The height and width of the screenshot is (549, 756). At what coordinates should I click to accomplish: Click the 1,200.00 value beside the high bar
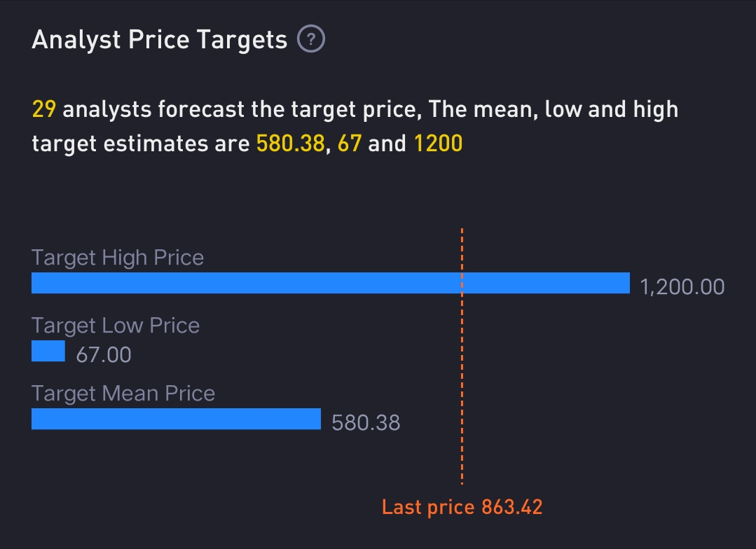pos(682,286)
